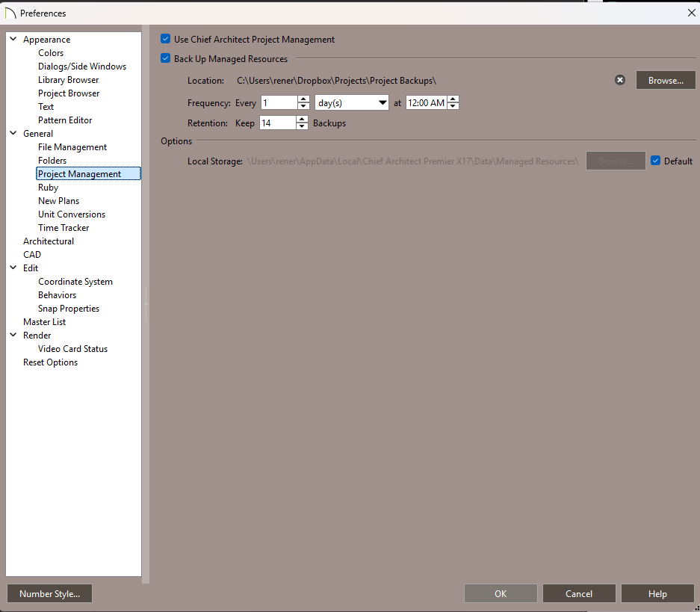Screen dimensions: 700x612
Task: Collapse the Render tree section
Action: click(x=13, y=335)
